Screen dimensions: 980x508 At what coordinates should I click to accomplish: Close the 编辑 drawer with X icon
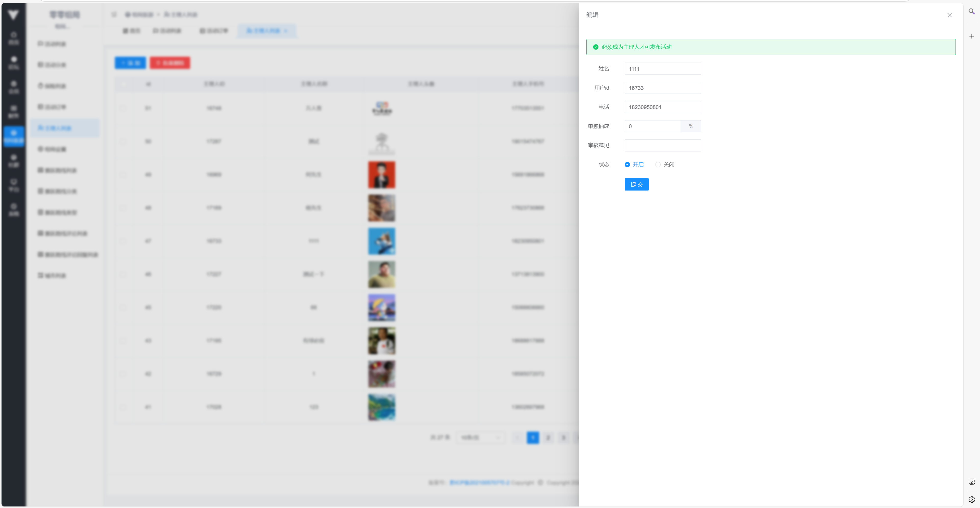point(949,15)
